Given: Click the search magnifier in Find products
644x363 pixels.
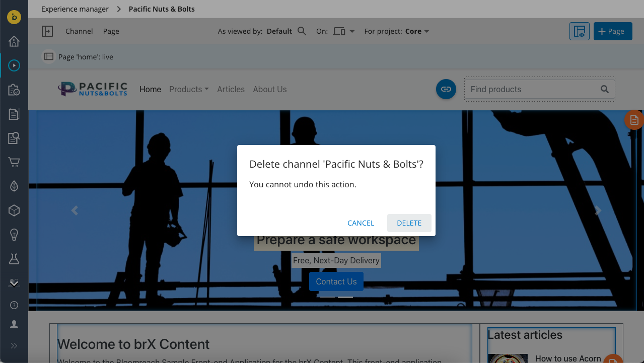Looking at the screenshot, I should [605, 89].
